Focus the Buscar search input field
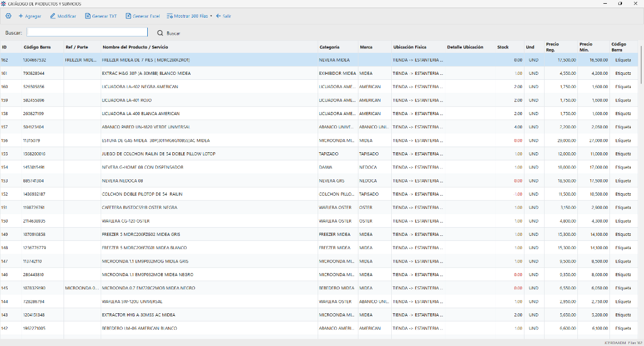The width and height of the screenshot is (644, 346). coord(87,32)
